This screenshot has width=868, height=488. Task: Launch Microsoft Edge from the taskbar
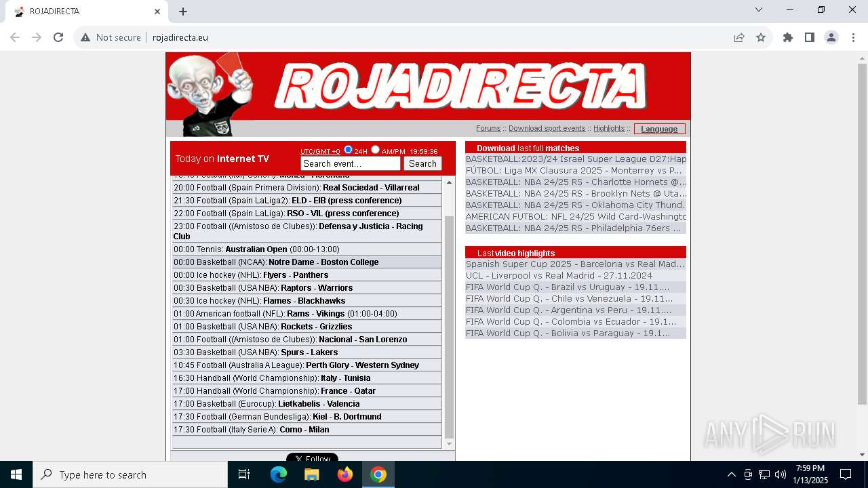(279, 474)
